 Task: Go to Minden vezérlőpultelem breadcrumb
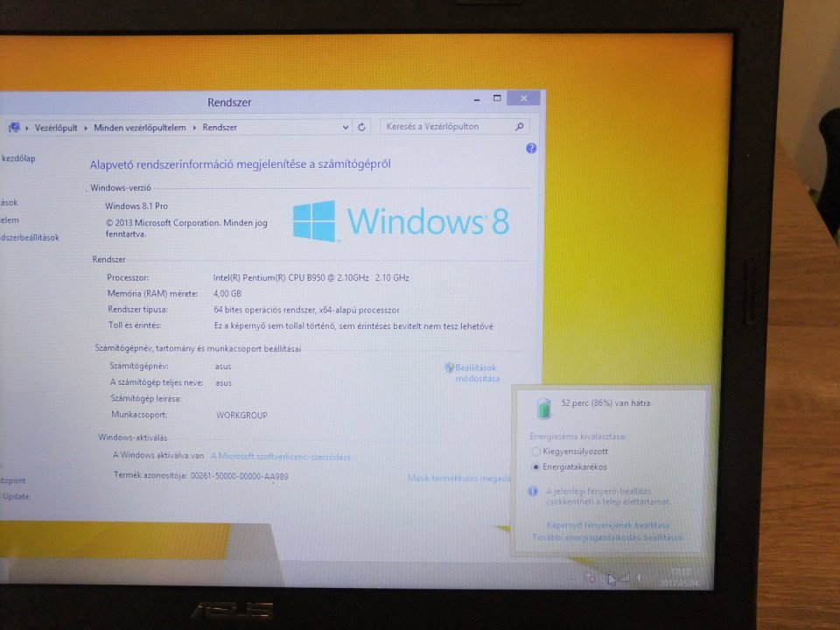[140, 128]
